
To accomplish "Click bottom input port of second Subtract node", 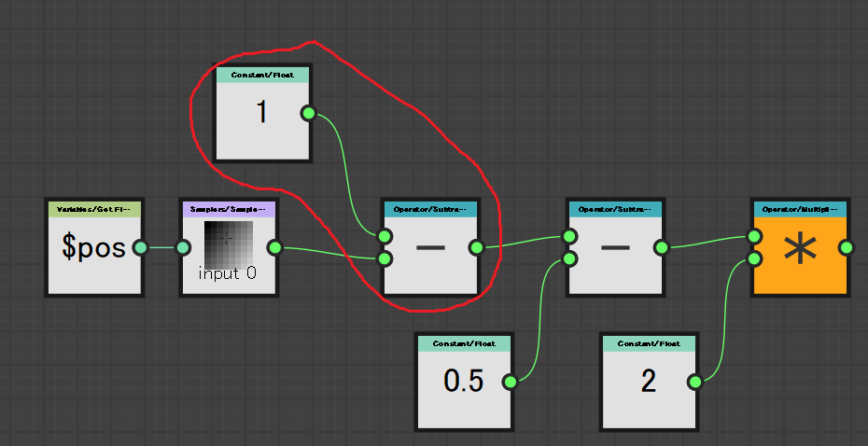I will pyautogui.click(x=569, y=258).
